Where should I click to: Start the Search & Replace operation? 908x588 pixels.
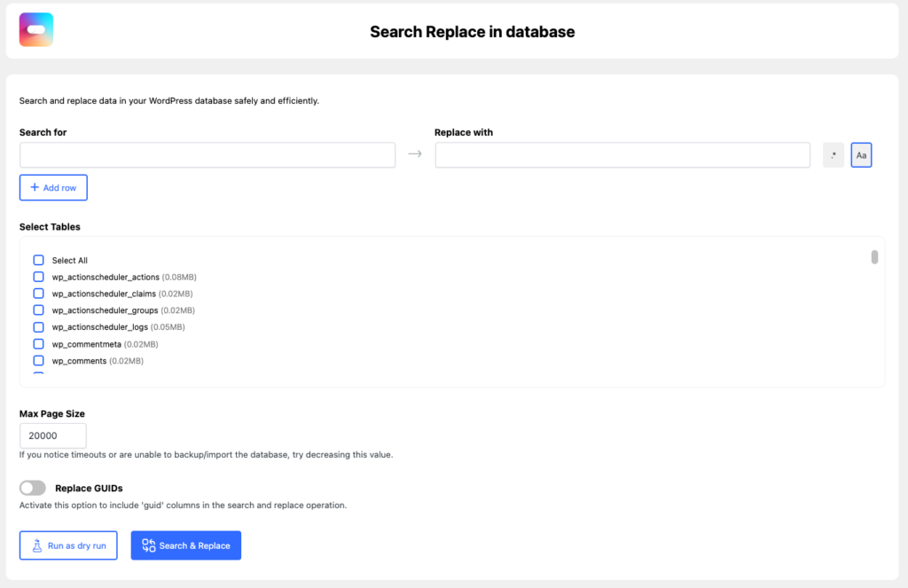pos(185,545)
